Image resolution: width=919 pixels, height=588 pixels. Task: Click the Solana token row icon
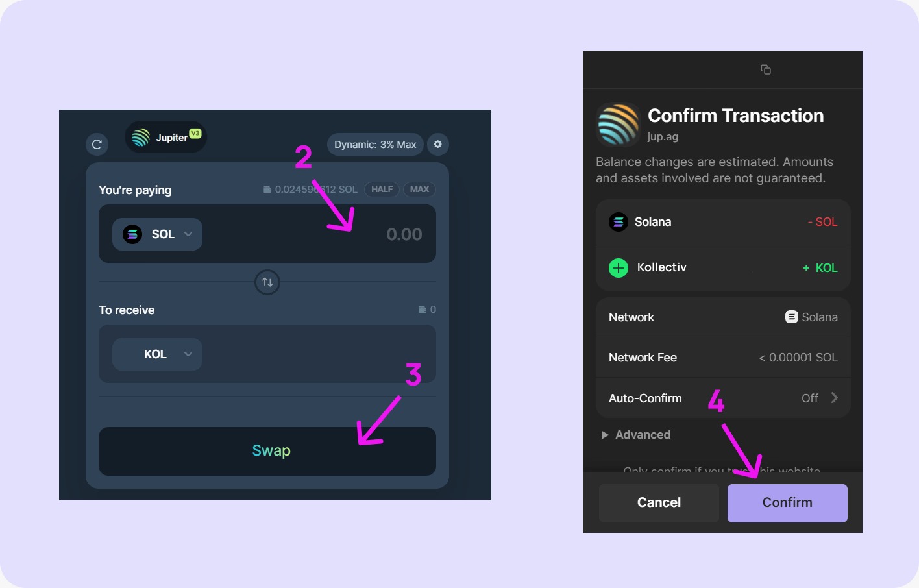[619, 222]
